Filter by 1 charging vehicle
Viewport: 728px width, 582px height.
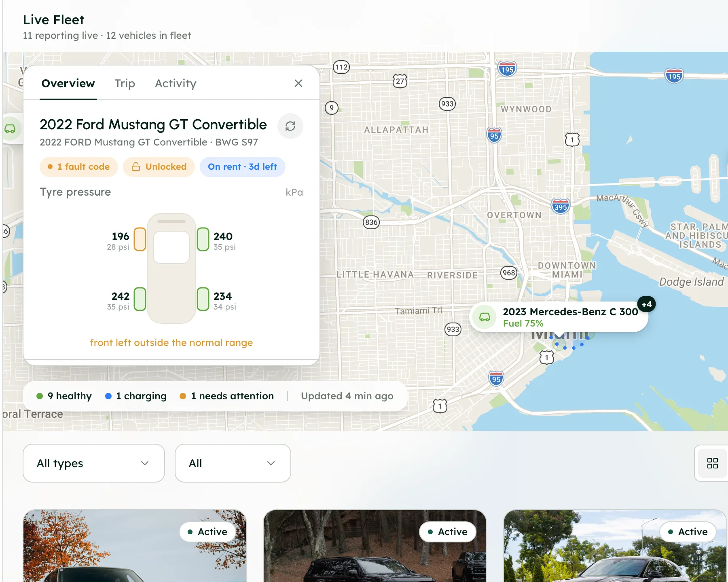point(136,396)
